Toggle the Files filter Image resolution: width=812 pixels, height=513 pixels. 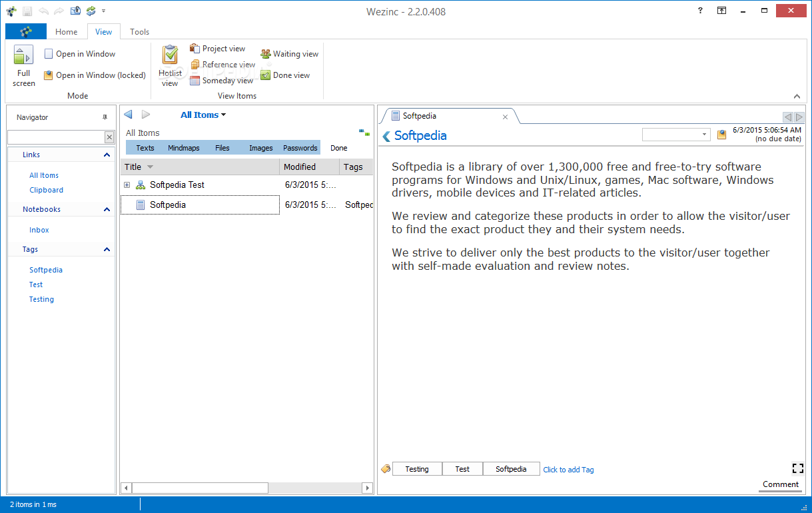tap(222, 148)
